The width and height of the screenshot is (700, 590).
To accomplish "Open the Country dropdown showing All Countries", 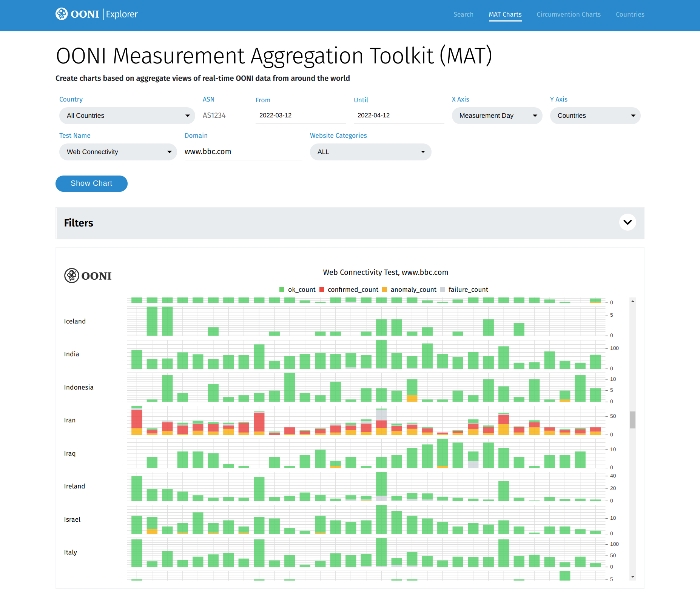I will 127,116.
